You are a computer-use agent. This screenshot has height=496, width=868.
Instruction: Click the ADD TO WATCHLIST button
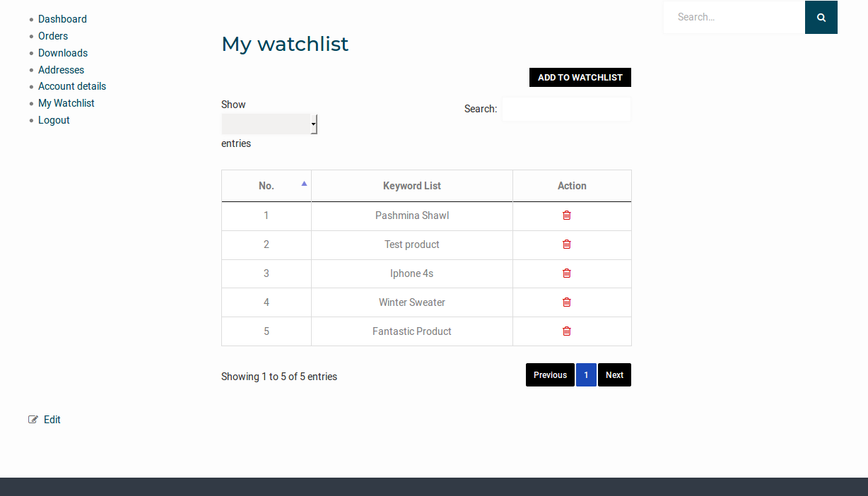[x=580, y=78]
